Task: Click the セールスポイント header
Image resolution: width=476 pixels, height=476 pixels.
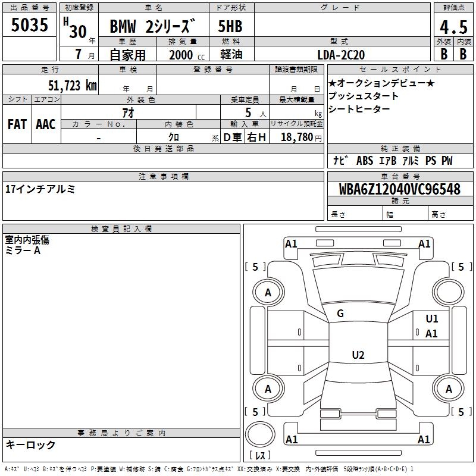Action: point(400,69)
